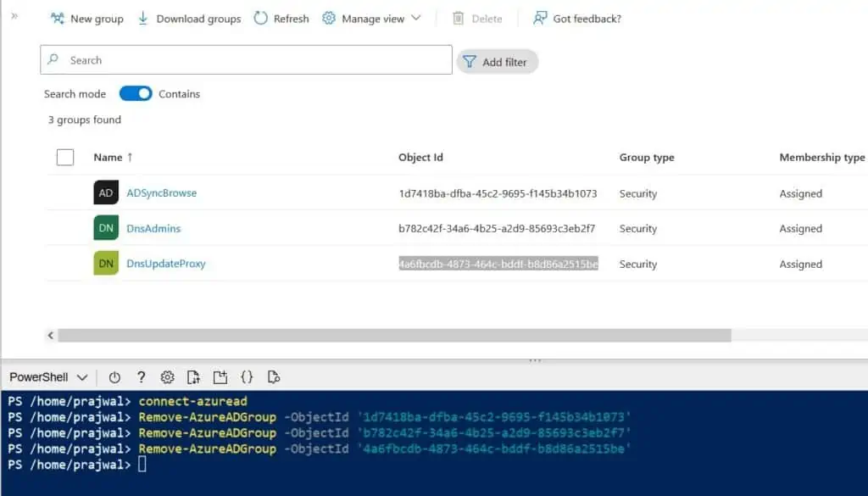Focus the groups Search box
This screenshot has width=868, height=496.
tap(246, 60)
